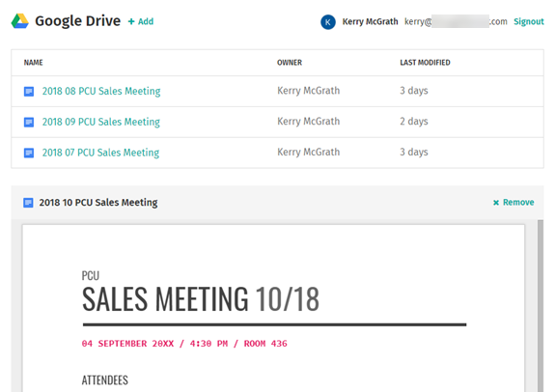Remove the attached 2018 10 document

[518, 202]
